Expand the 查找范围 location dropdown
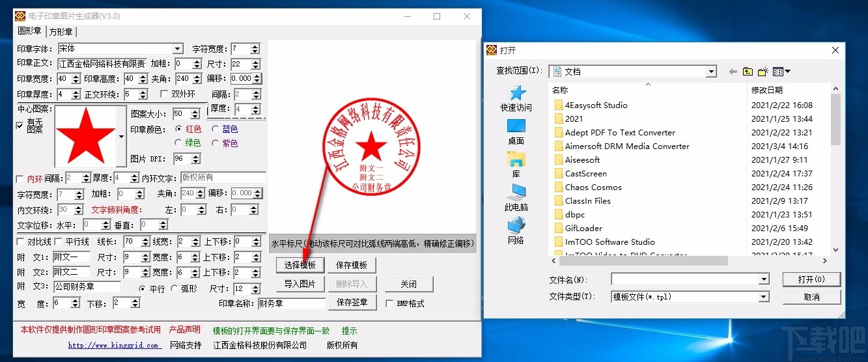868x362 pixels. point(711,72)
